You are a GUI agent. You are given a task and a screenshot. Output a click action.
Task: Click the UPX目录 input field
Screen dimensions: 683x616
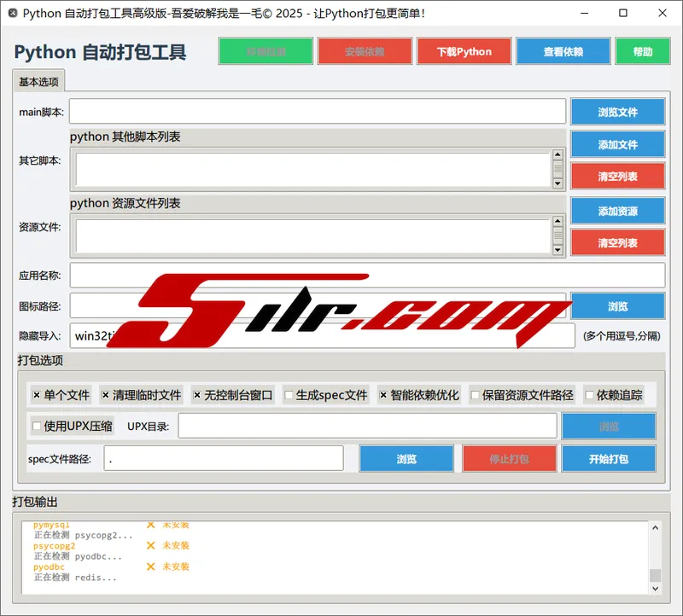click(367, 426)
